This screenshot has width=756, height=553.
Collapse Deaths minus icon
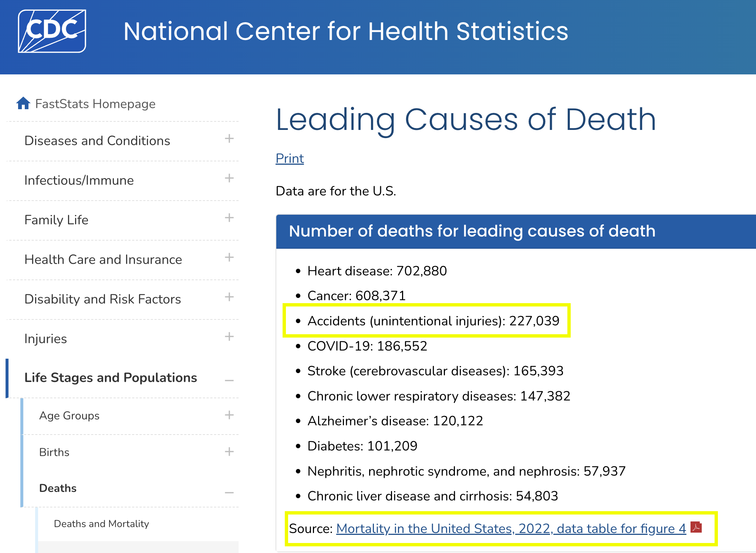[229, 493]
